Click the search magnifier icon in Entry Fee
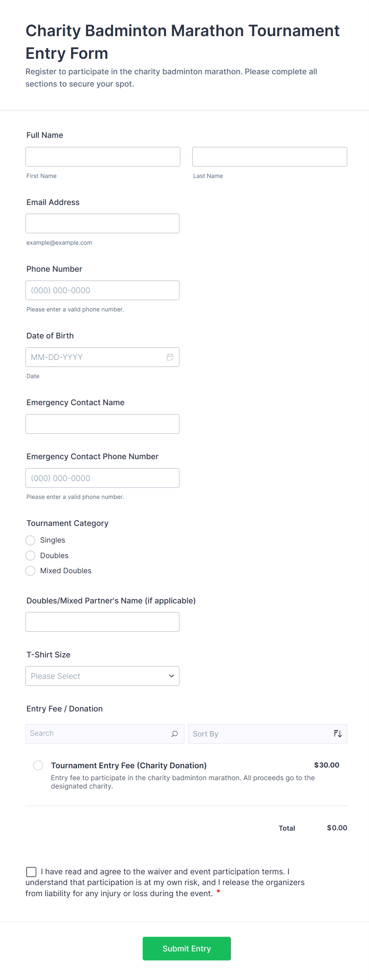 click(175, 734)
